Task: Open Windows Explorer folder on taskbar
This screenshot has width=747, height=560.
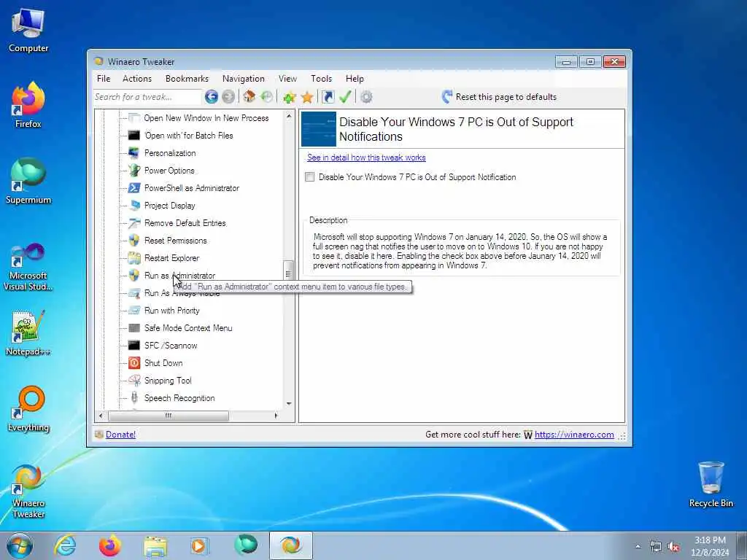Action: click(155, 545)
